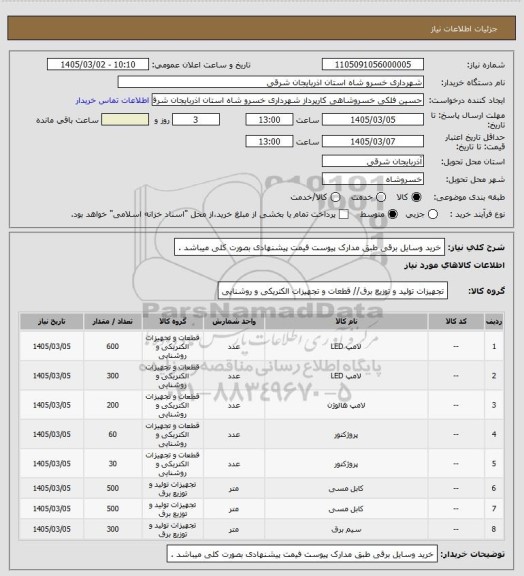
Task: Click the کد کالا column header
Action: (x=456, y=321)
